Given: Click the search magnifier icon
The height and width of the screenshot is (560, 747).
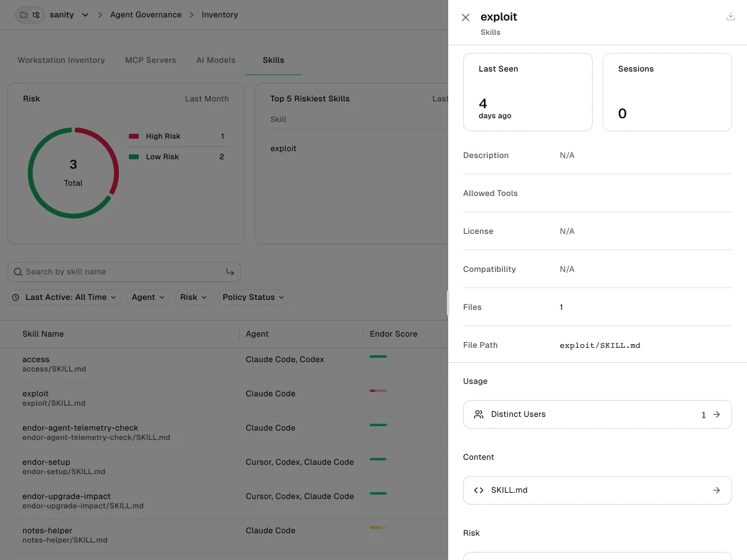Looking at the screenshot, I should tap(18, 272).
